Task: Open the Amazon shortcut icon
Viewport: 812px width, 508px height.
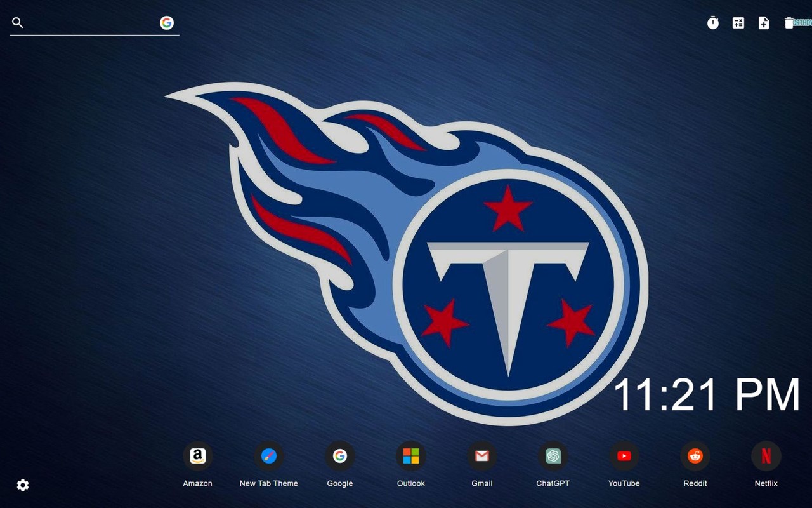Action: 198,456
